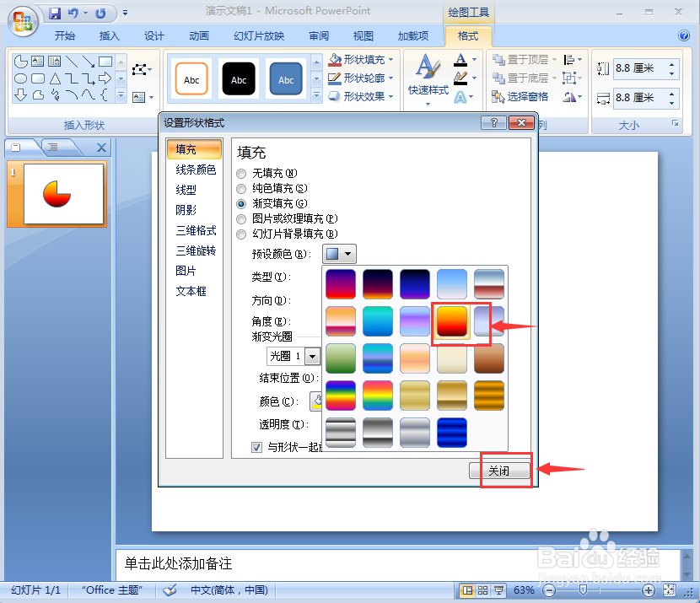
Task: Click the Text Effects glowing A icon
Action: (x=460, y=97)
